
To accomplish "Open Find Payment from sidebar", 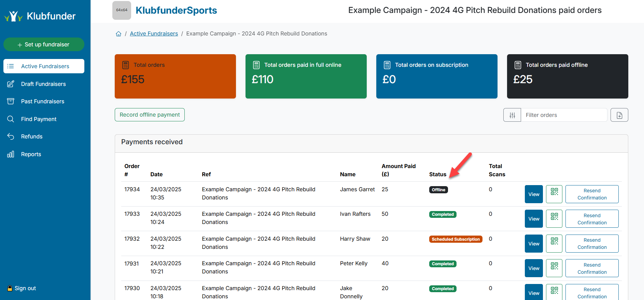I will tap(39, 119).
